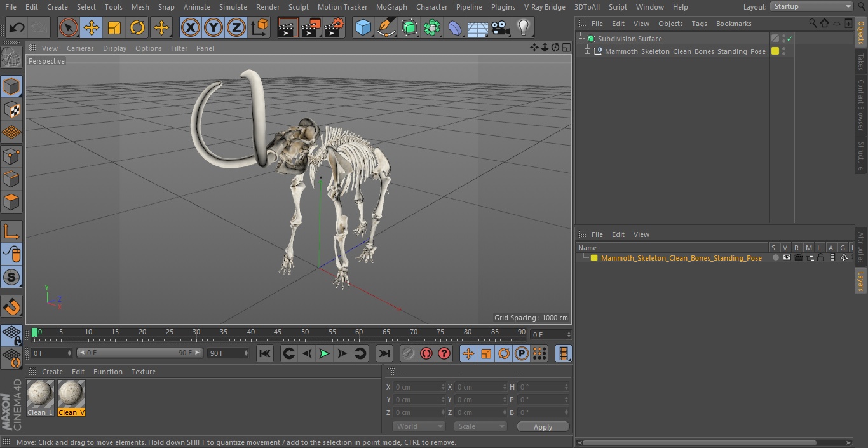Switch to Points mode
Image resolution: width=868 pixels, height=448 pixels.
point(11,156)
